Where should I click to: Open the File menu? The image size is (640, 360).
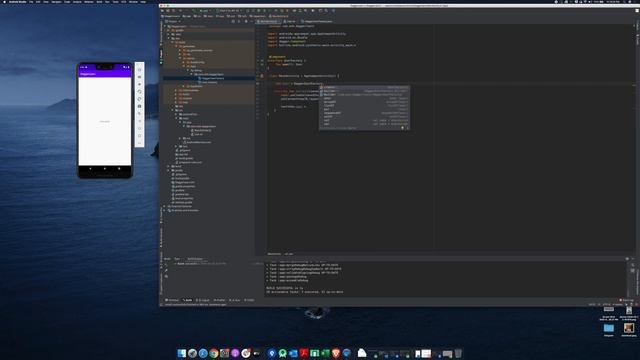pos(31,2)
